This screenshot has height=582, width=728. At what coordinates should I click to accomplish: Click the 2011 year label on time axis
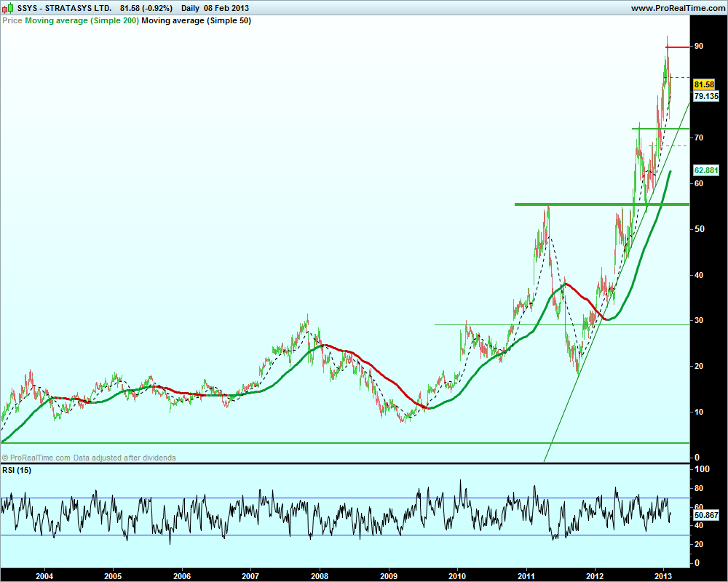526,576
